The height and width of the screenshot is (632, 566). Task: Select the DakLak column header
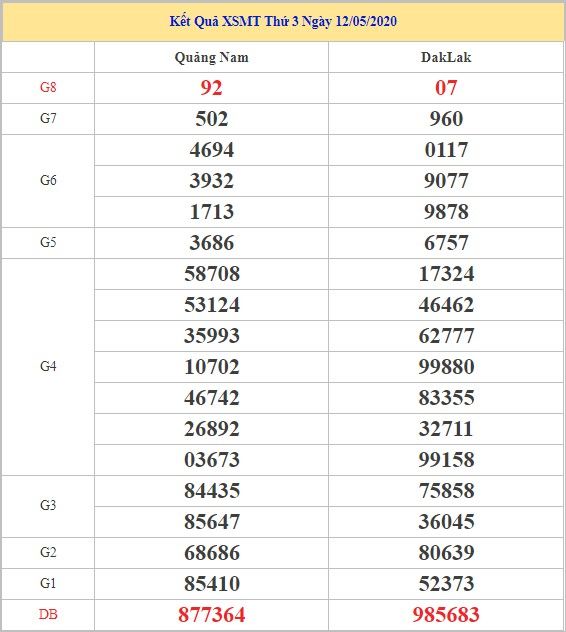point(446,57)
